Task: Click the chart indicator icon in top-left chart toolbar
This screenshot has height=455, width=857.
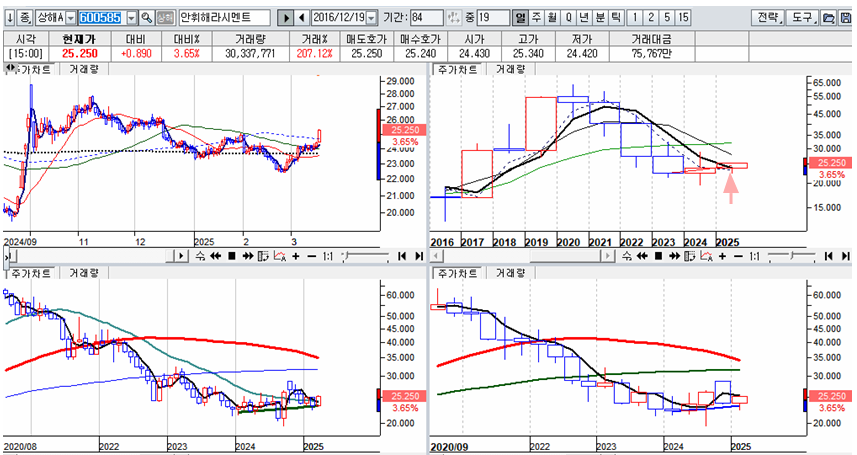Action: (280, 256)
